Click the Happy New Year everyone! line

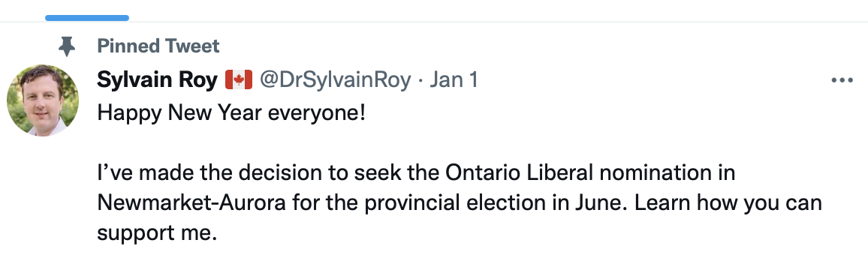pos(231,113)
